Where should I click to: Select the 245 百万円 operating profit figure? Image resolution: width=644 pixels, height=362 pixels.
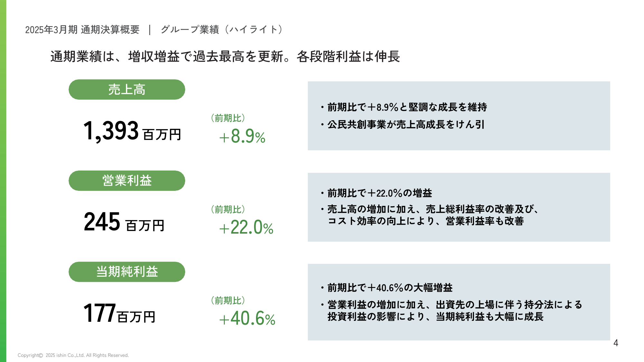pos(124,222)
